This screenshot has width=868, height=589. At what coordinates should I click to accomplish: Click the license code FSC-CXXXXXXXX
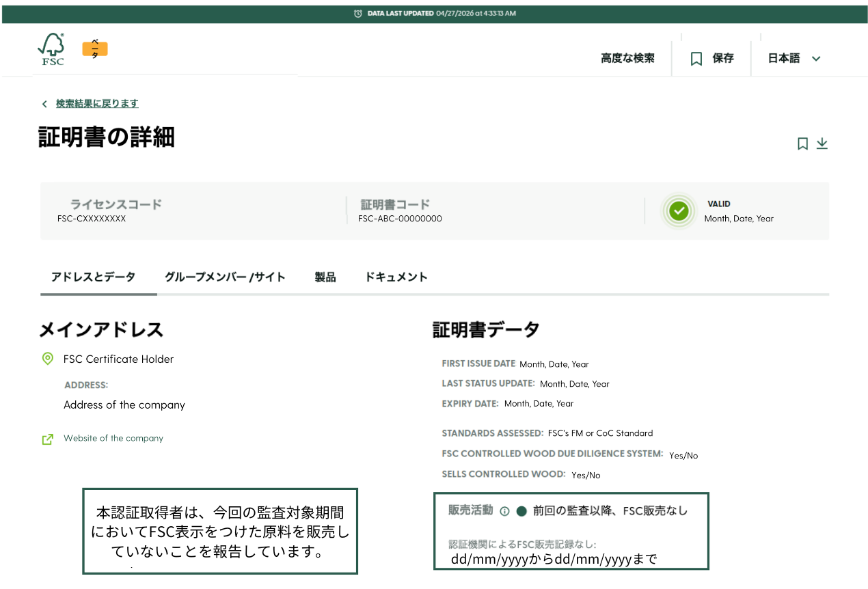pyautogui.click(x=92, y=219)
